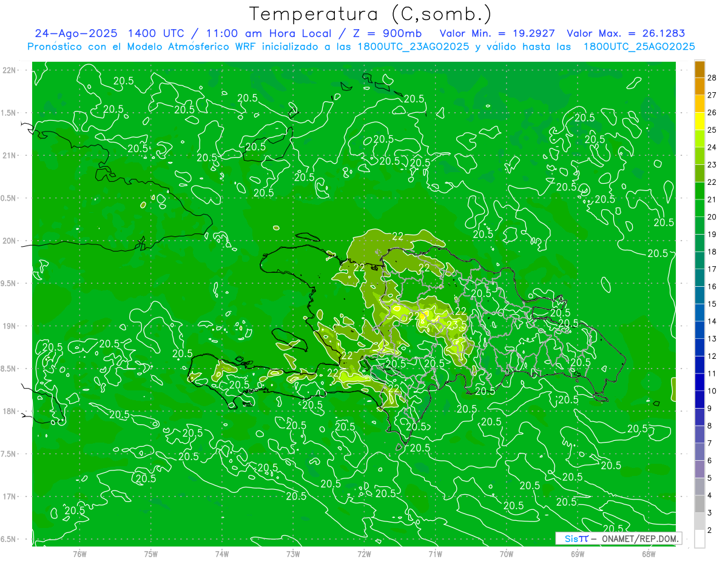Image resolution: width=728 pixels, height=562 pixels.
Task: Click legend label "28"
Action: coord(712,78)
